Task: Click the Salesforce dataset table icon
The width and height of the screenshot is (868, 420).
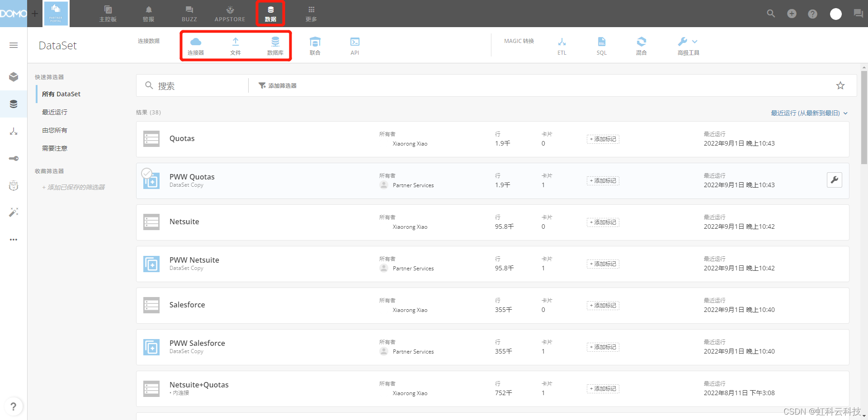Action: pyautogui.click(x=151, y=305)
